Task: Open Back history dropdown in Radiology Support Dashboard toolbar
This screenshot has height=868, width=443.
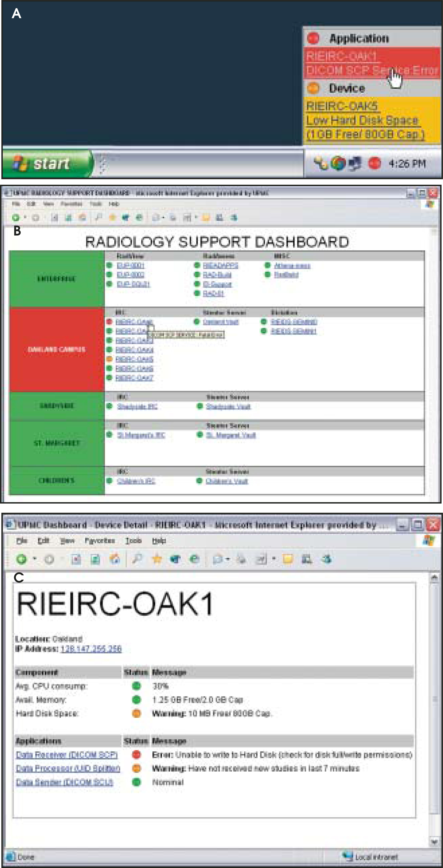Action: tap(25, 218)
